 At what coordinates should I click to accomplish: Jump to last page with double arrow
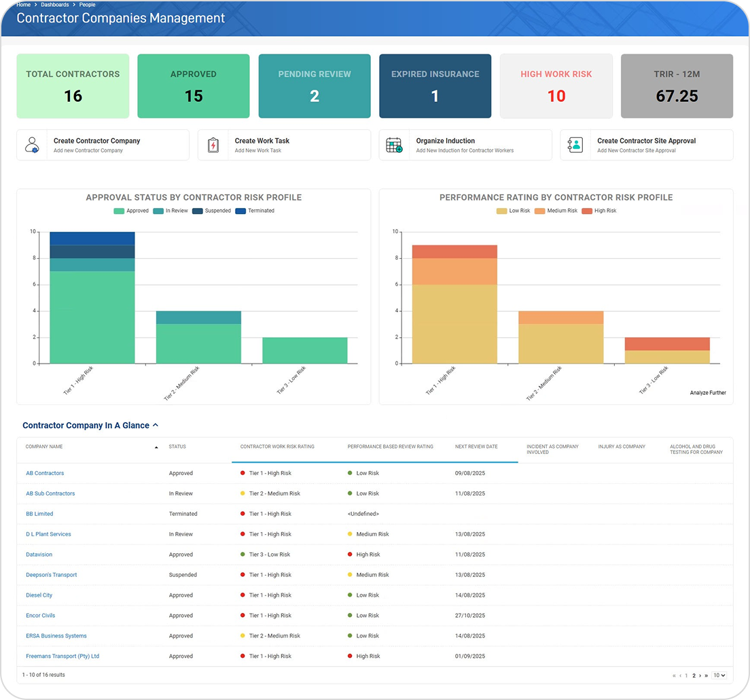[707, 676]
